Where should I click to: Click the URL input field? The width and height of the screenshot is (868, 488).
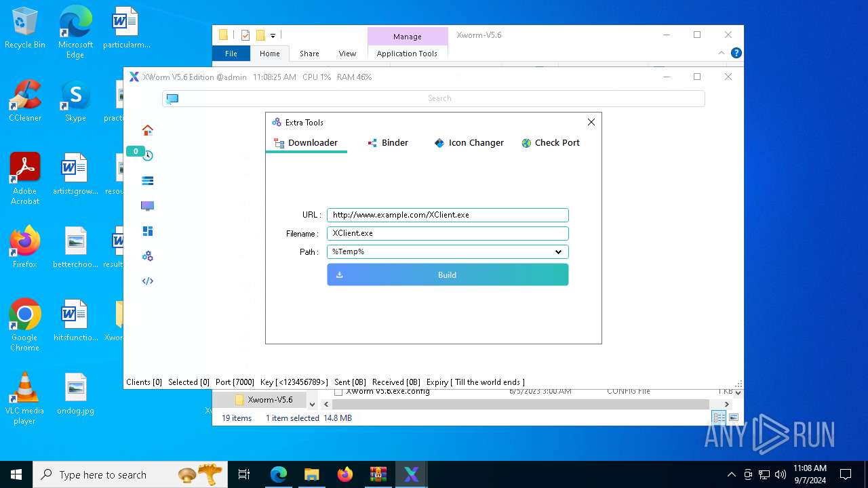[448, 215]
